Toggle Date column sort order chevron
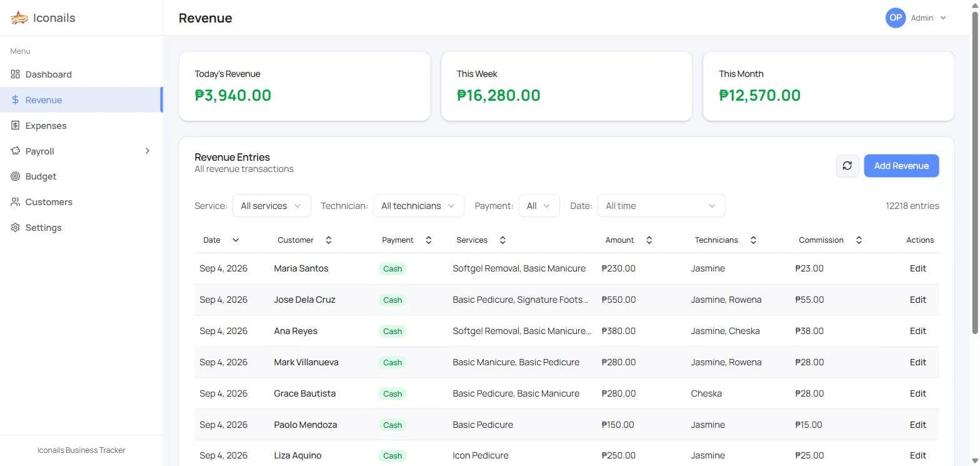 (236, 240)
